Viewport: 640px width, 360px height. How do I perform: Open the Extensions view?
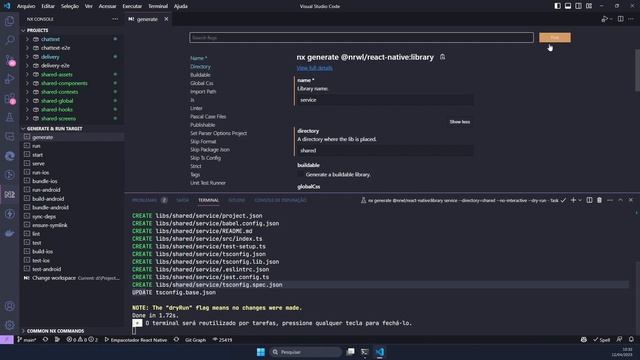(9, 98)
